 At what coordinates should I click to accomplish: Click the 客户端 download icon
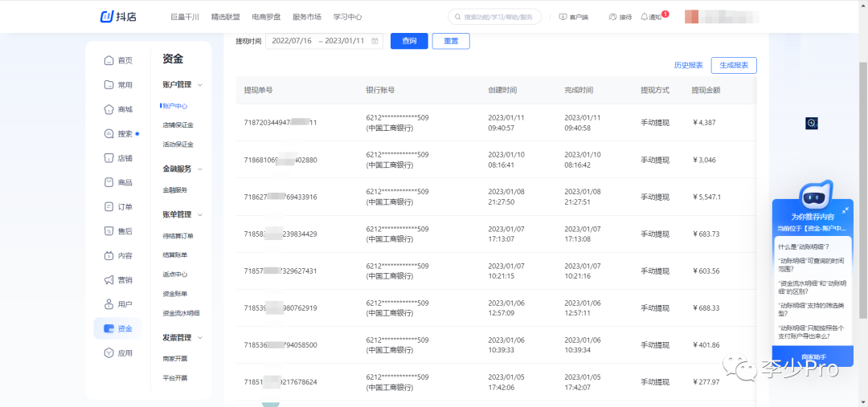pos(563,17)
